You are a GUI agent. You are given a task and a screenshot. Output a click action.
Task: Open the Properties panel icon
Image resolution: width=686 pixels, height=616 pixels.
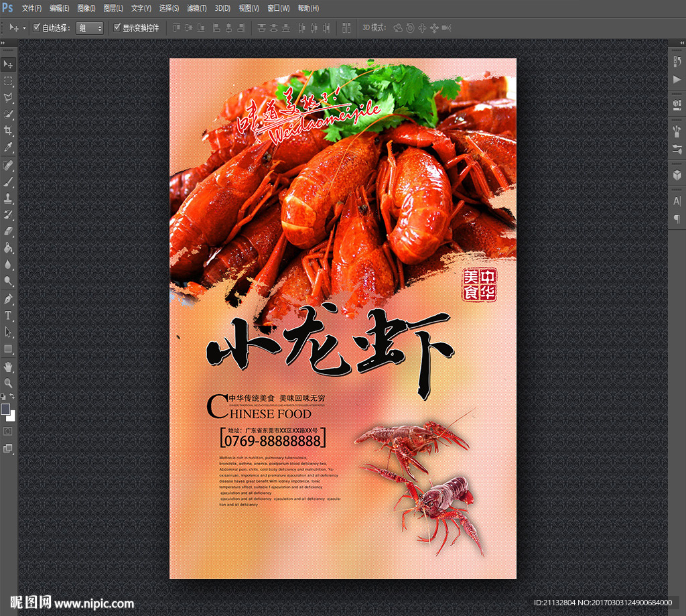pyautogui.click(x=677, y=104)
